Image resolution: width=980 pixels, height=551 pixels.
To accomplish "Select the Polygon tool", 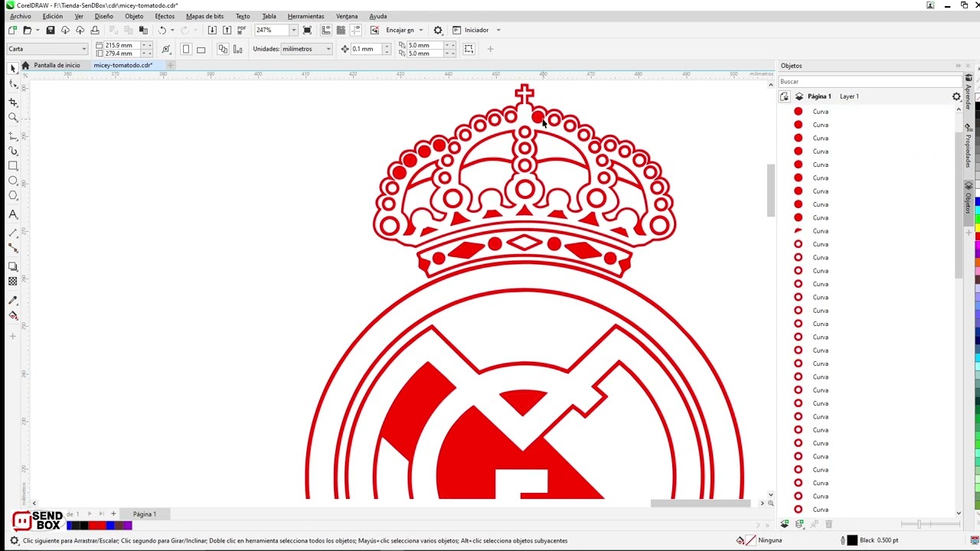I will [x=13, y=195].
